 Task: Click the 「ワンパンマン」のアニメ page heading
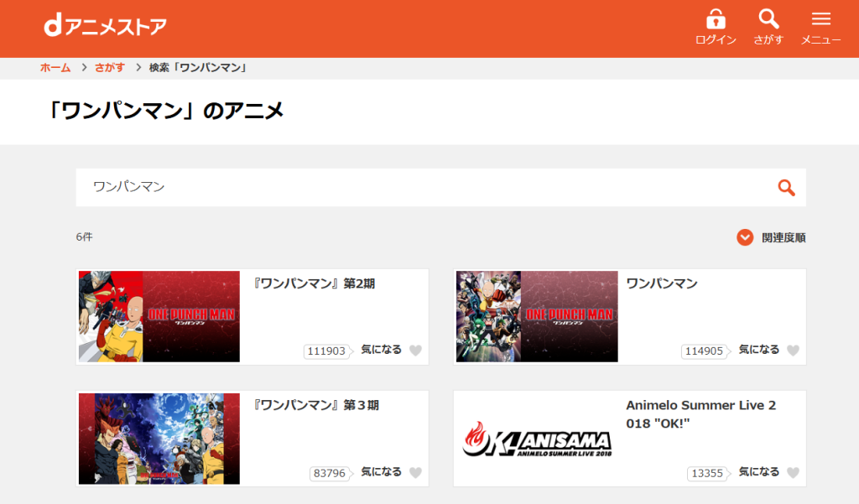[x=165, y=112]
